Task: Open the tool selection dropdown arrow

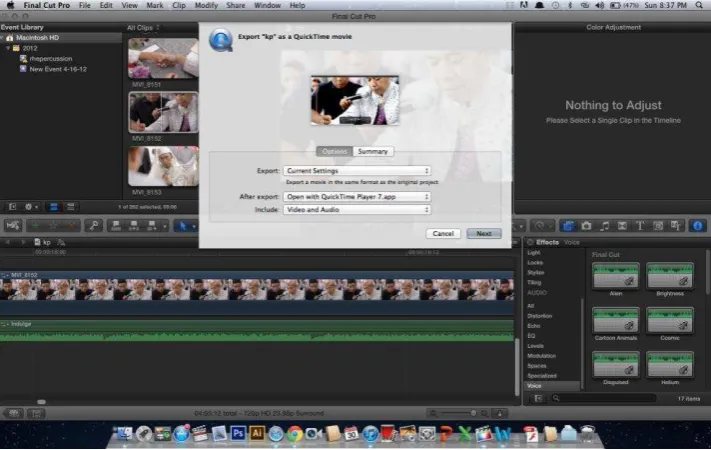Action: tap(194, 226)
